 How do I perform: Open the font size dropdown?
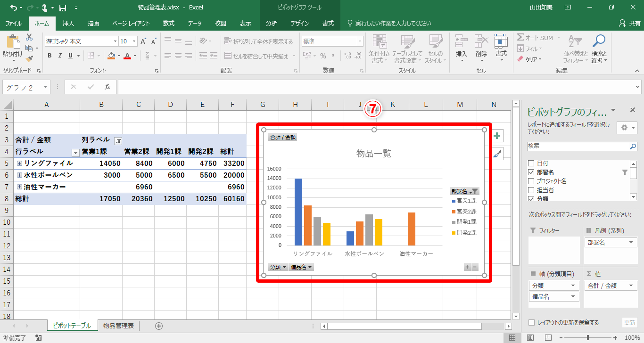point(134,41)
